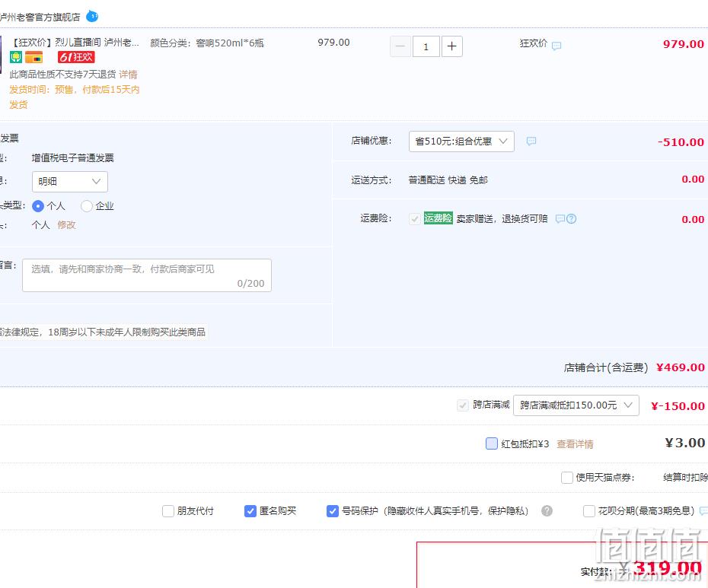
Task: Increase quantity with the plus button
Action: point(451,46)
